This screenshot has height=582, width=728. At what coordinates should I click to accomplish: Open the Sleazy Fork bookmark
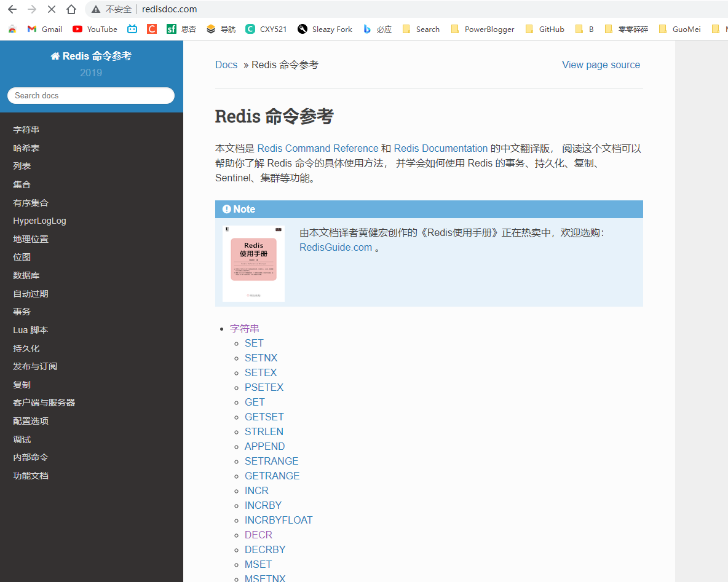325,29
